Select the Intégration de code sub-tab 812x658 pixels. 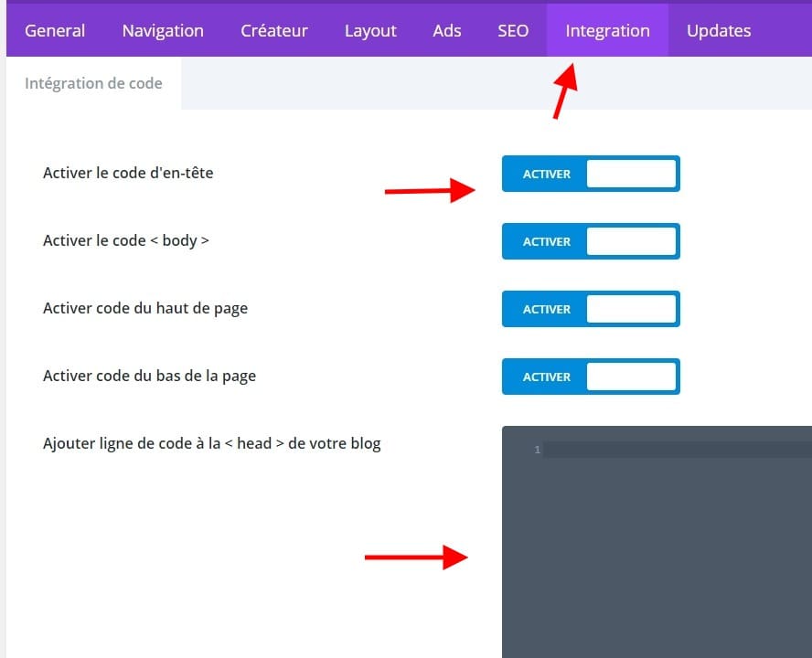93,83
